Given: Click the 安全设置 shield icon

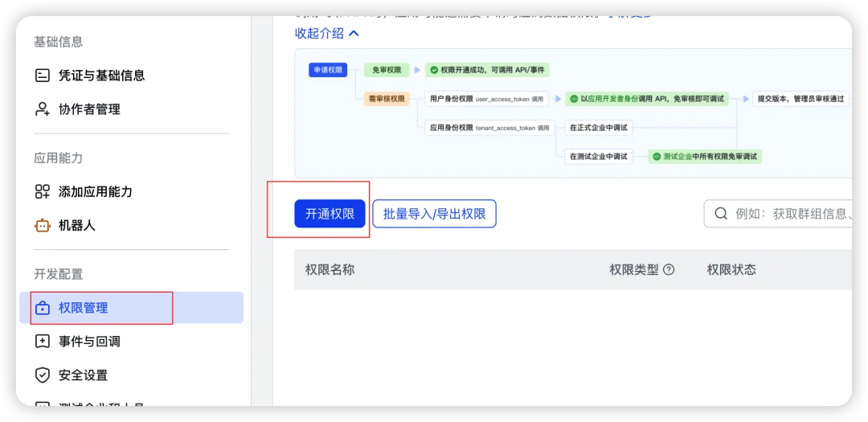Looking at the screenshot, I should [x=42, y=375].
